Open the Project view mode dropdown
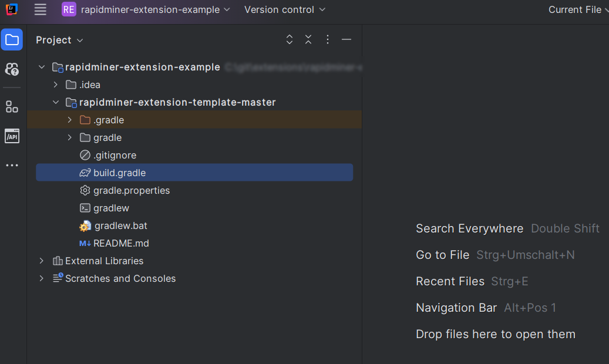 click(x=59, y=39)
